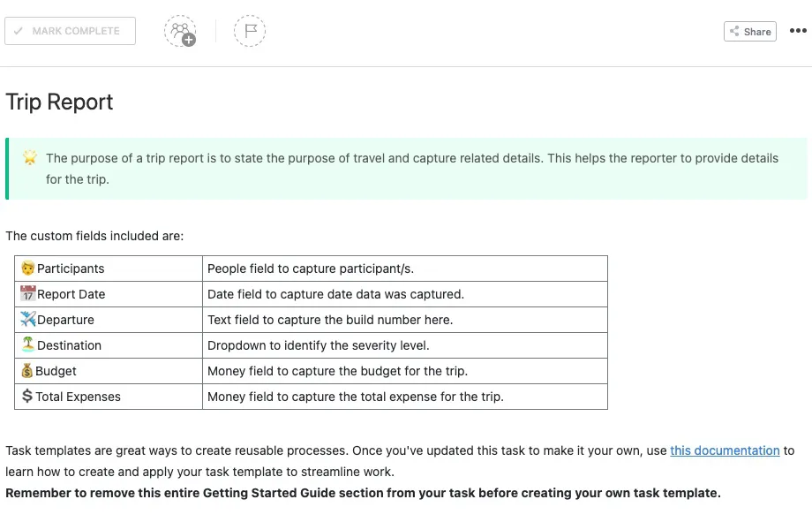Viewport: 812px width, 522px height.
Task: Click the star icon in green banner
Action: (x=30, y=157)
